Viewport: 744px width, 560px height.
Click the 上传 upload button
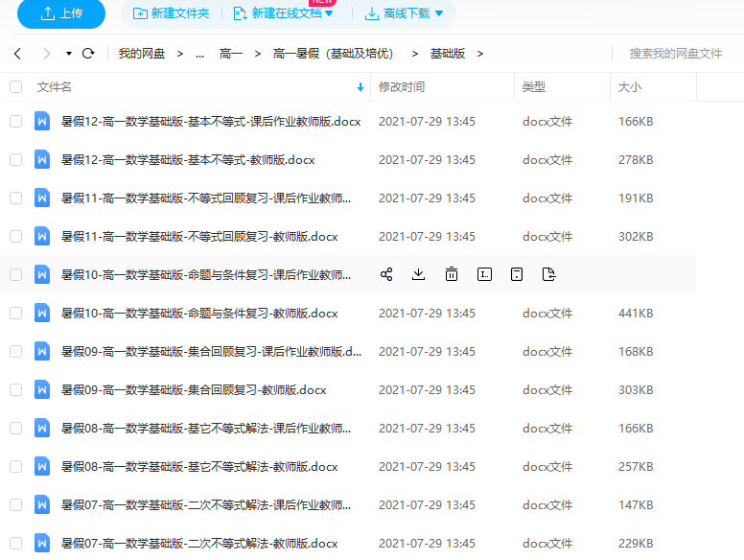(61, 13)
